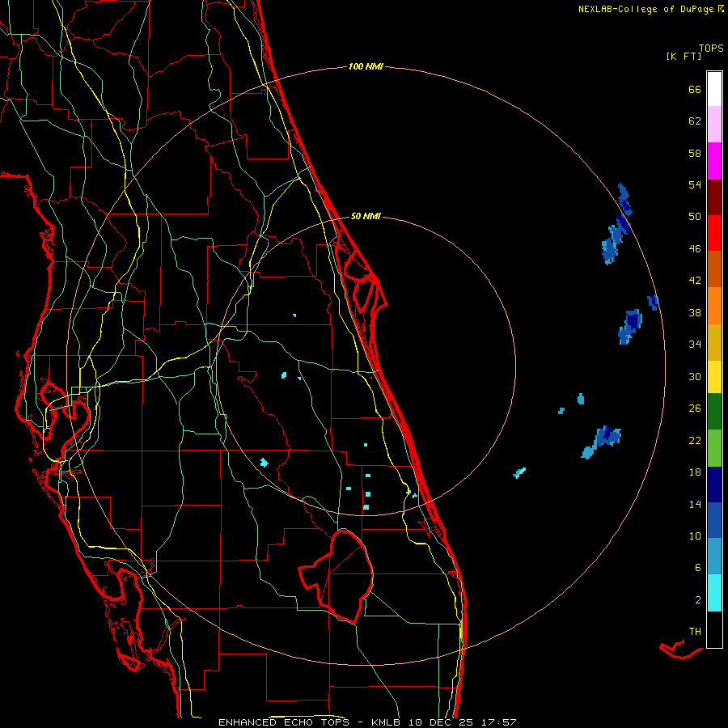Click the 62 legend value
This screenshot has height=728, width=728.
[x=695, y=121]
